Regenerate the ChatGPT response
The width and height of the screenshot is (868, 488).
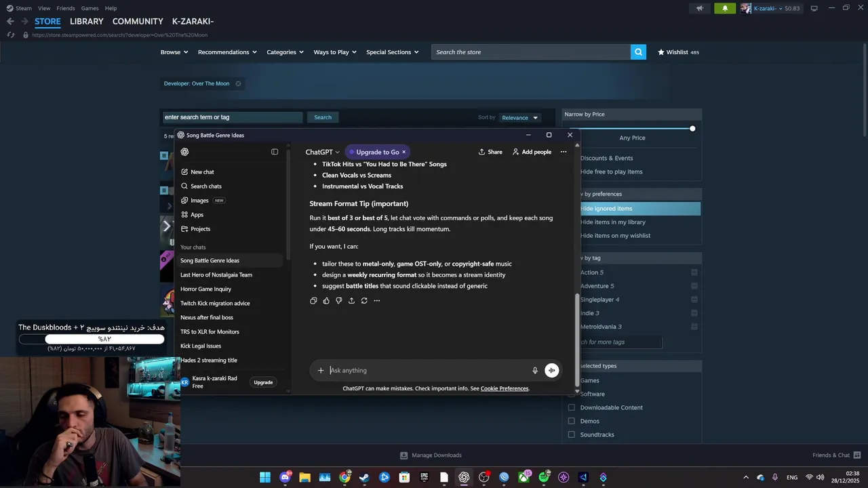point(364,301)
